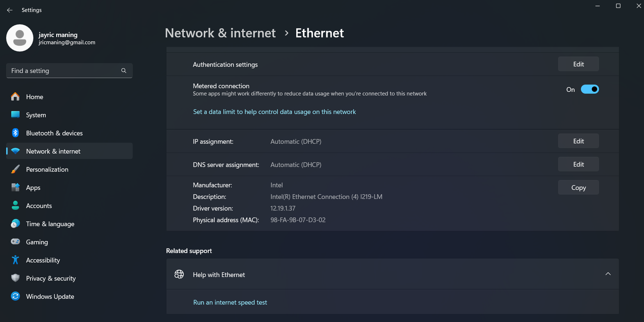Open the System settings category
The height and width of the screenshot is (322, 644).
36,115
